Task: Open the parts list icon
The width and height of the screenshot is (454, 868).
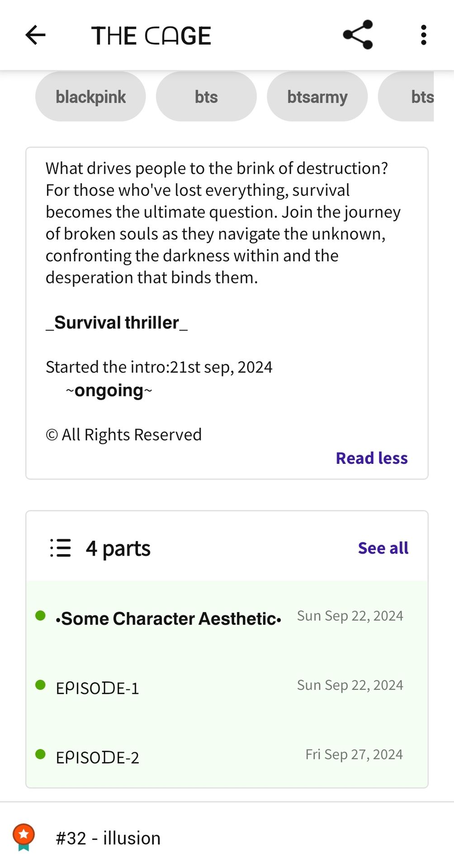Action: coord(61,548)
